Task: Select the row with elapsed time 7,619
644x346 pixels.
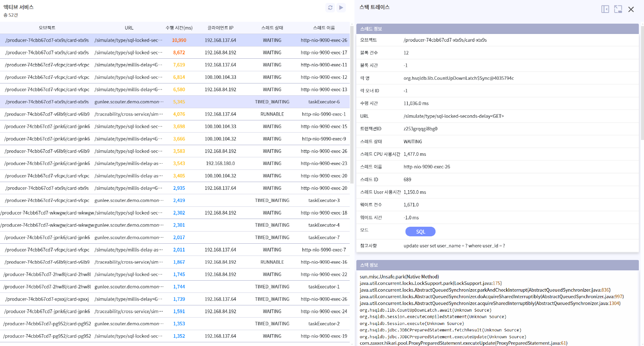Action: point(175,65)
